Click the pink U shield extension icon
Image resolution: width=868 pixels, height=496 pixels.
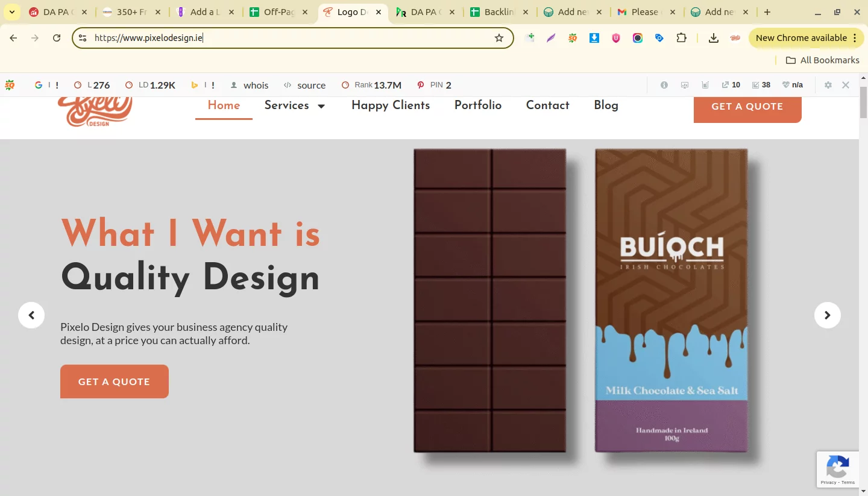click(616, 38)
